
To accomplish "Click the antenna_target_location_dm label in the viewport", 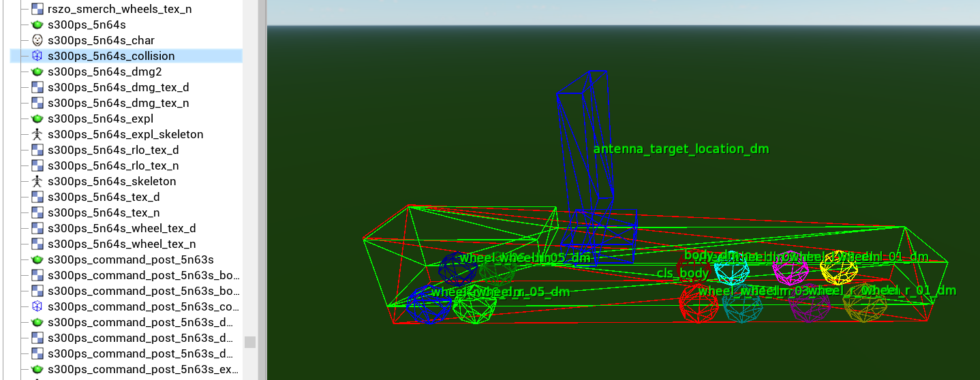I will pyautogui.click(x=680, y=149).
